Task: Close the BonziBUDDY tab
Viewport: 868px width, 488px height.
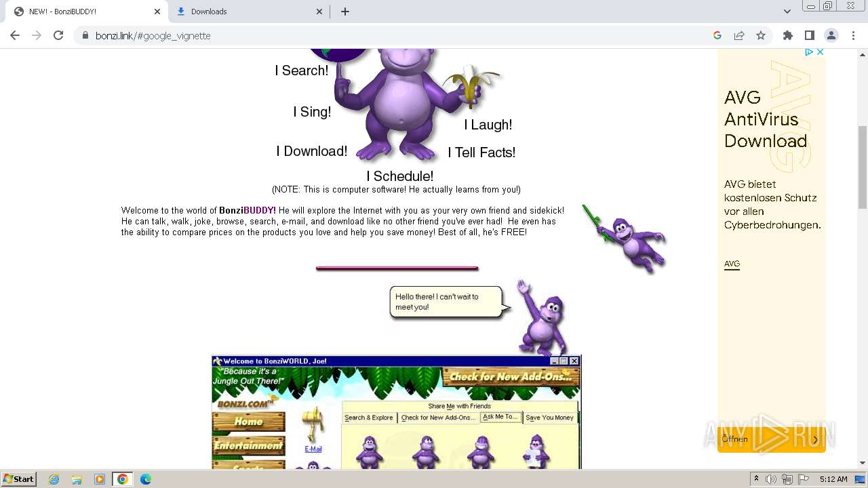Action: [x=157, y=12]
